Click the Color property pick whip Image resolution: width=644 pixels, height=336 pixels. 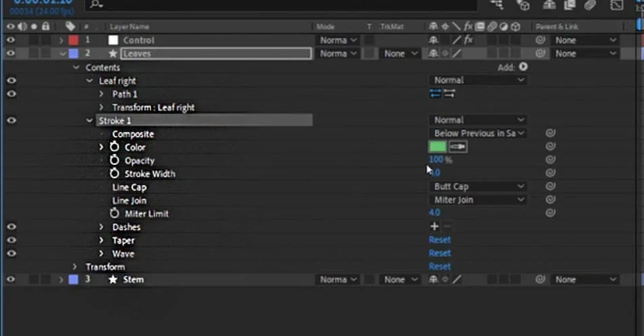(x=550, y=146)
